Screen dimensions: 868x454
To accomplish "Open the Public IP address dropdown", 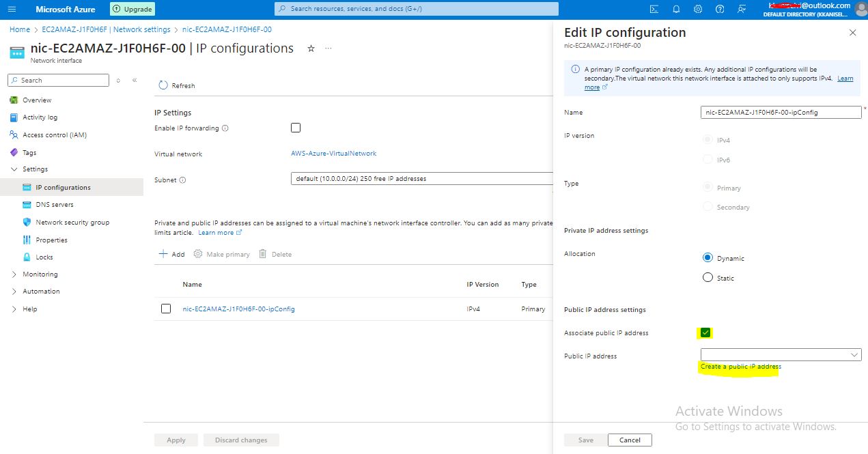I will [x=781, y=355].
